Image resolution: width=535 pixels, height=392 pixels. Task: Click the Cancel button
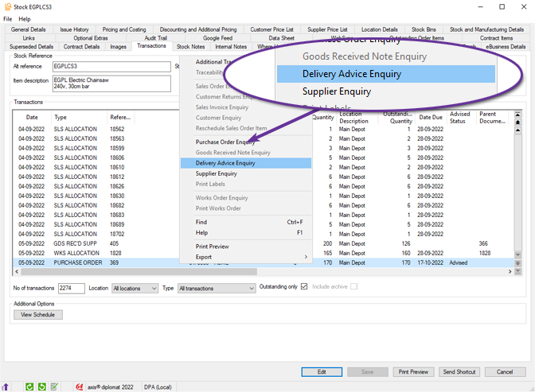pos(505,372)
